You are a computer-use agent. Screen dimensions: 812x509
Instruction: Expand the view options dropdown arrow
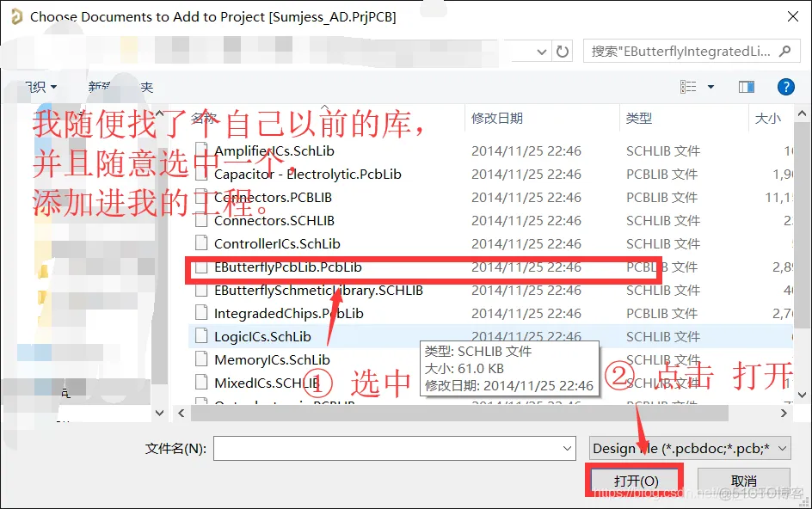point(711,87)
